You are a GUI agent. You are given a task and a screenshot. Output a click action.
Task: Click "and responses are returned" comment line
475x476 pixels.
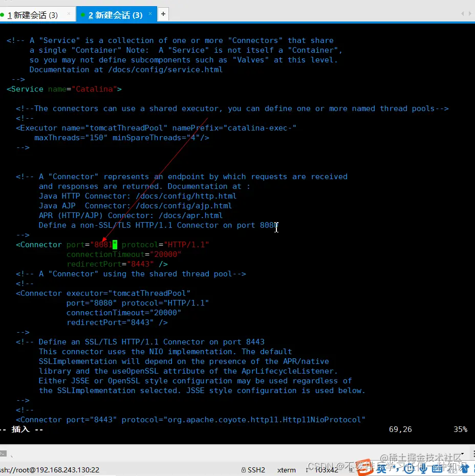coord(144,186)
